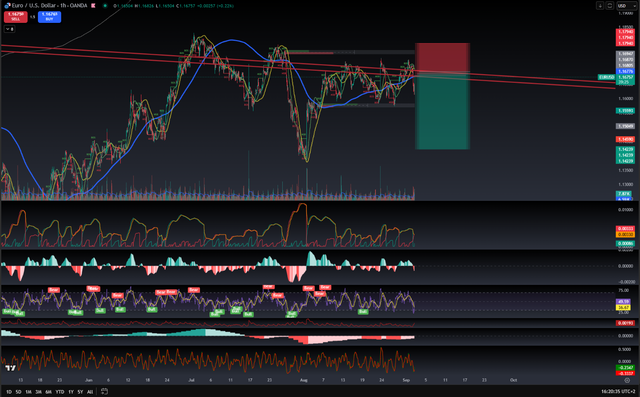Select the YTD time range
Viewport: 640px width, 397px height.
(x=60, y=392)
